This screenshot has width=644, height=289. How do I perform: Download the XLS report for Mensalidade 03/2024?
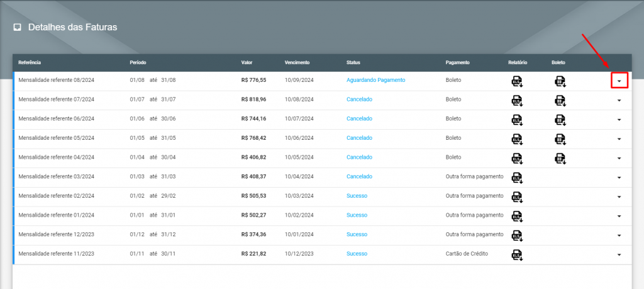517,178
